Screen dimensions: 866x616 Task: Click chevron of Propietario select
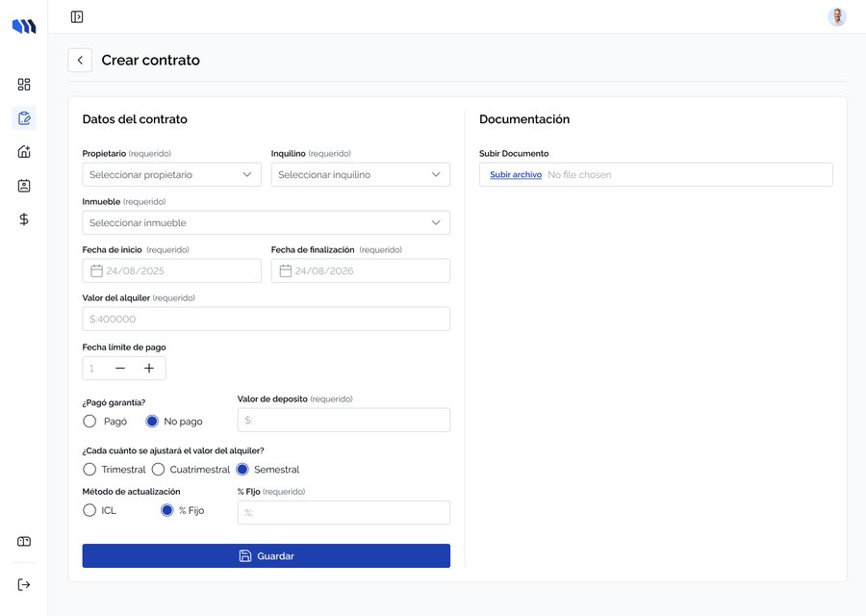click(247, 174)
